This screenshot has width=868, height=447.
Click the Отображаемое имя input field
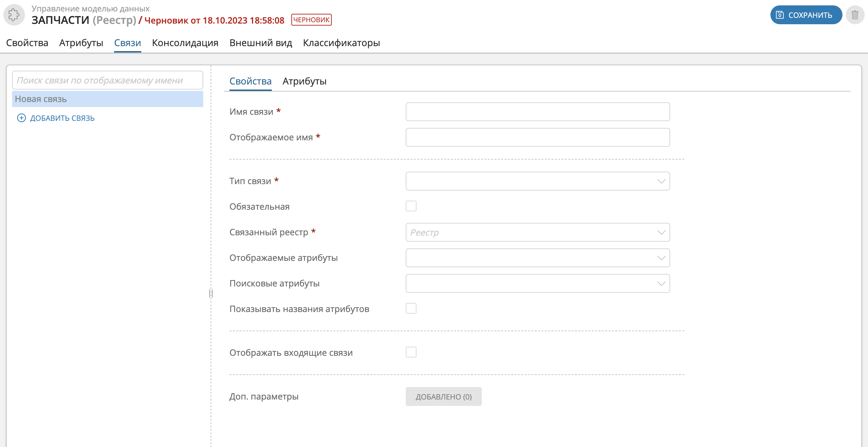pyautogui.click(x=538, y=137)
